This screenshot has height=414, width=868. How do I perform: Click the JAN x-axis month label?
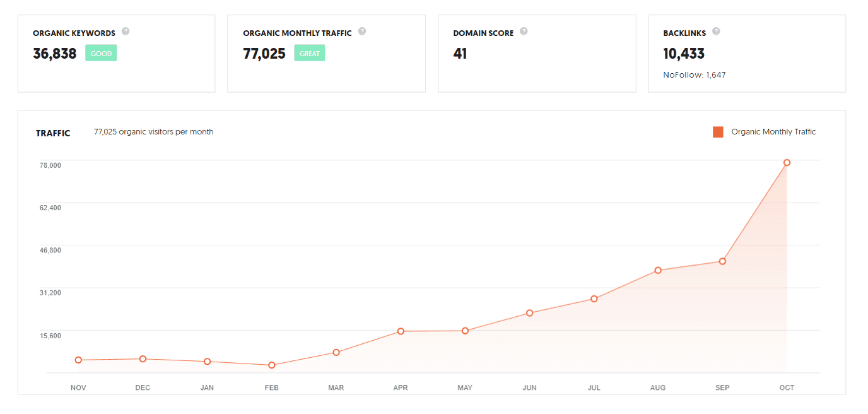tap(207, 387)
